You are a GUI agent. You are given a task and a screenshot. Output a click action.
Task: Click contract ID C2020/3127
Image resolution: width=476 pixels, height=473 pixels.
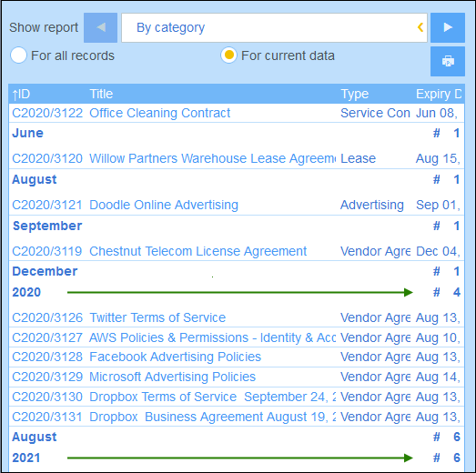coord(47,338)
